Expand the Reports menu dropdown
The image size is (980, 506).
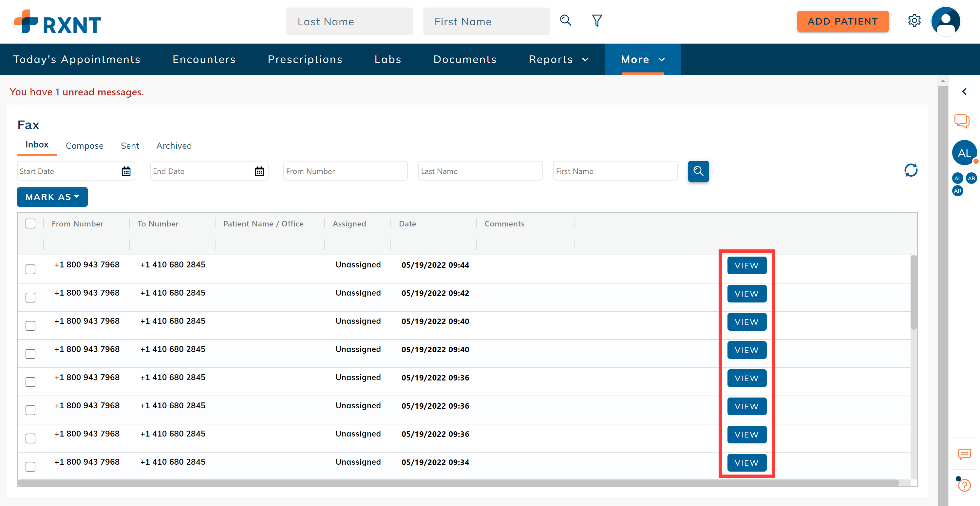[x=558, y=59]
